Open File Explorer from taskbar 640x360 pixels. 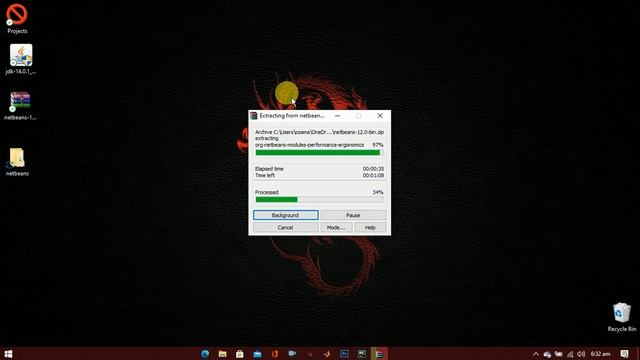pos(222,353)
